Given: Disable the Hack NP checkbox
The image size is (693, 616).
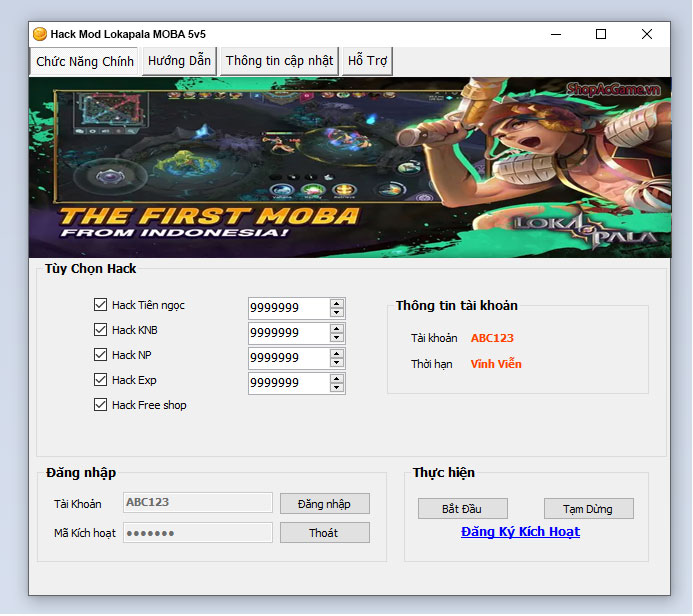Looking at the screenshot, I should point(100,355).
